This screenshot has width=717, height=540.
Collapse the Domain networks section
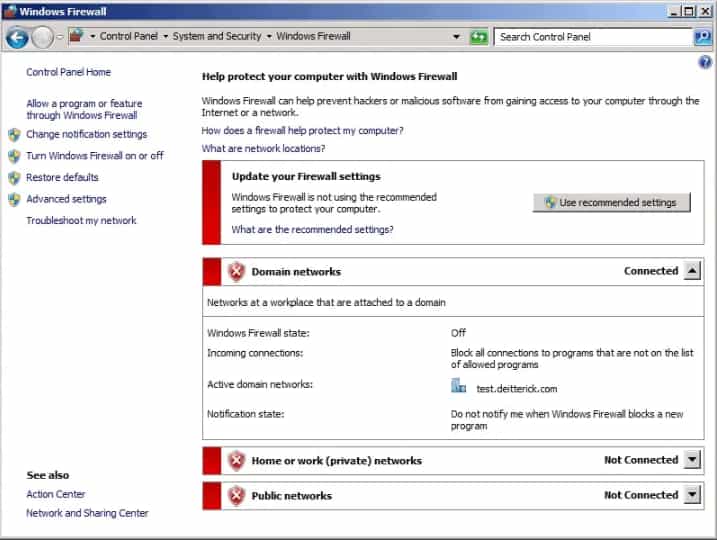(x=692, y=271)
